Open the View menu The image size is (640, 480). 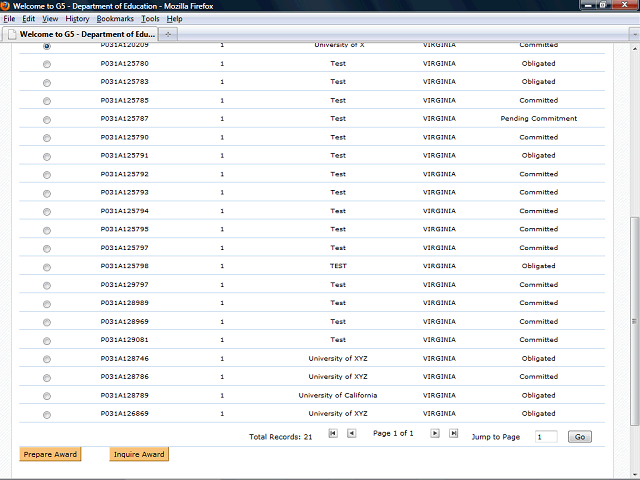point(50,19)
